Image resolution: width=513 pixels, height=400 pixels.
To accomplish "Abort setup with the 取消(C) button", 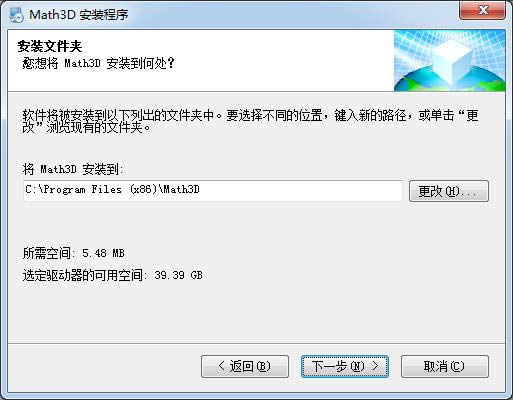I will click(445, 366).
